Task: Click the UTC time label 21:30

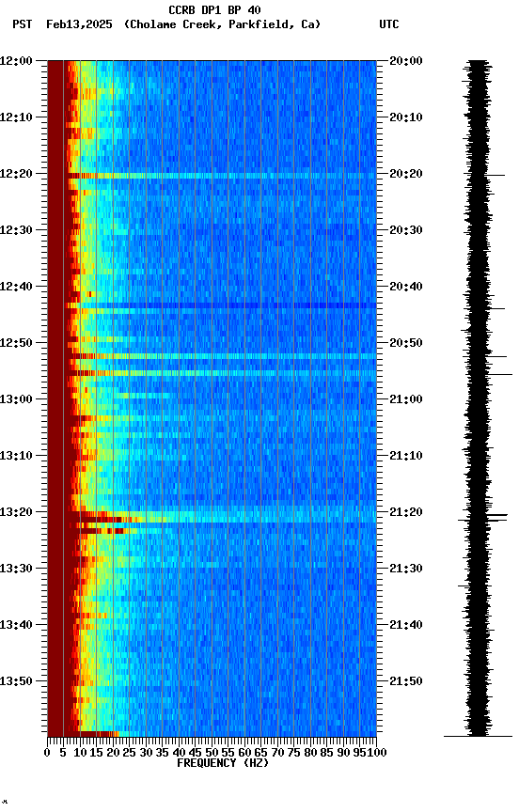Action: click(406, 570)
